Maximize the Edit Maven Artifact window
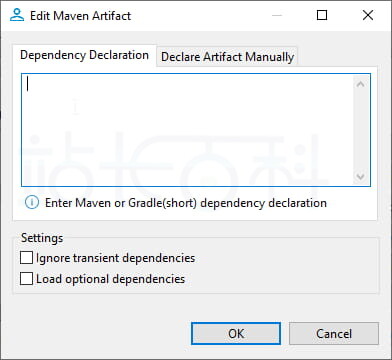The width and height of the screenshot is (392, 360). coord(322,15)
